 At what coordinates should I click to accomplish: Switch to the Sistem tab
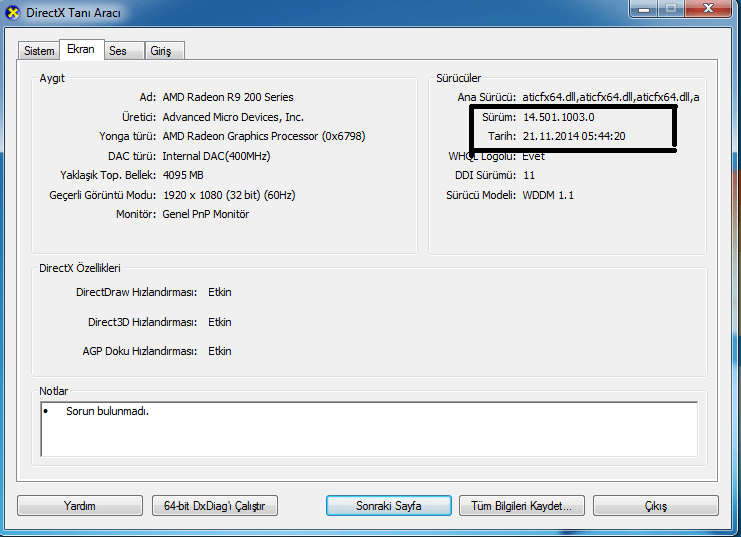pos(39,51)
